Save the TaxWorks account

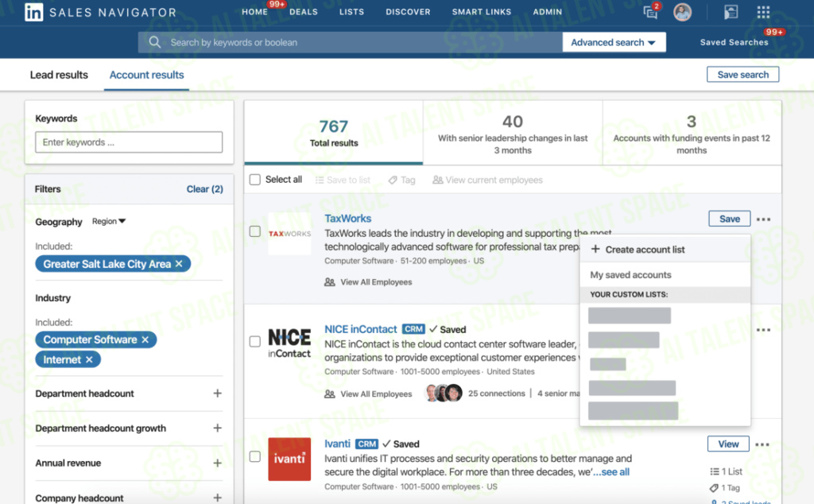(730, 219)
